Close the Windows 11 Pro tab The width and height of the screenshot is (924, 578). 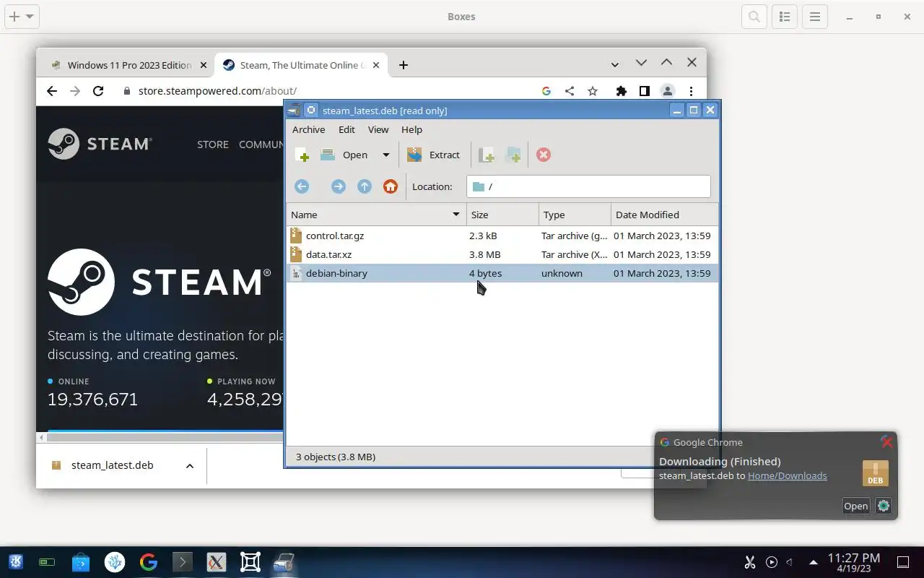click(x=203, y=65)
